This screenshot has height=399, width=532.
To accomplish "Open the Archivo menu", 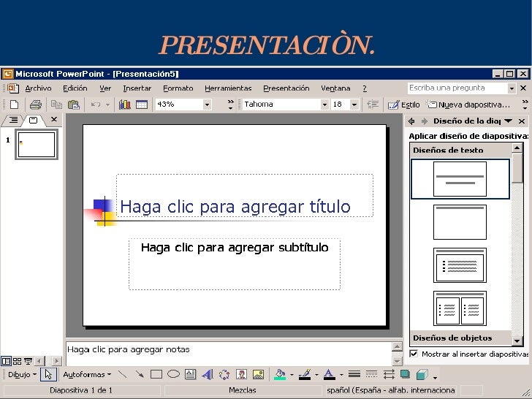I will [x=38, y=88].
